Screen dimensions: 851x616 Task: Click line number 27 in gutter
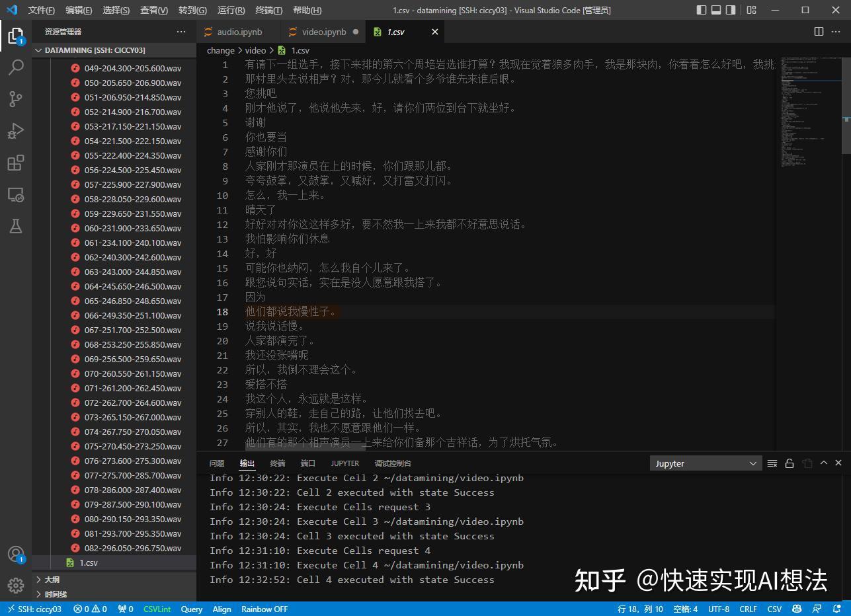[x=222, y=442]
